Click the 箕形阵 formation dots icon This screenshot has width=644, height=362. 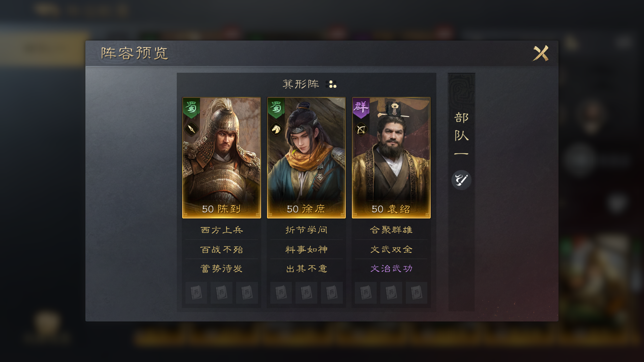click(x=331, y=84)
